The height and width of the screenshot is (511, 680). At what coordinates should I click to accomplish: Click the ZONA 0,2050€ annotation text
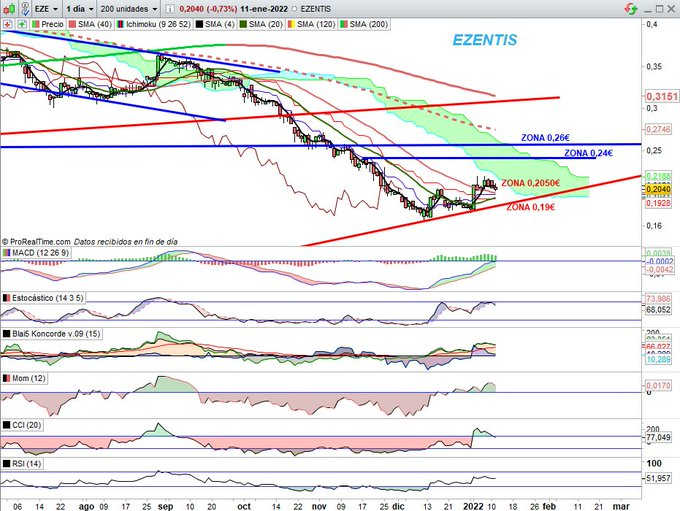[530, 183]
